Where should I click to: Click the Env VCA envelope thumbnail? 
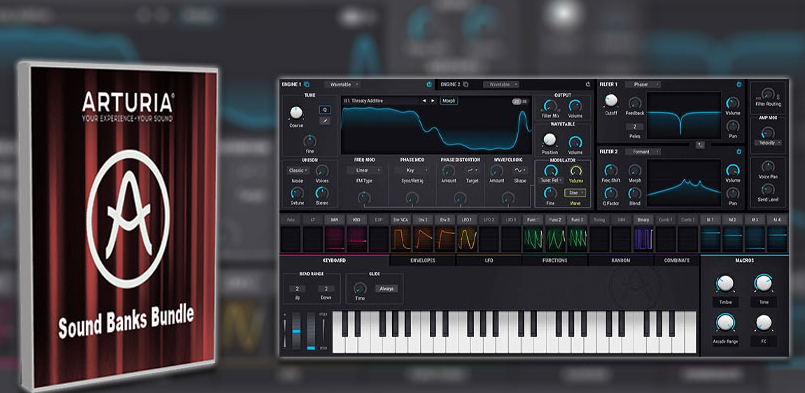401,239
